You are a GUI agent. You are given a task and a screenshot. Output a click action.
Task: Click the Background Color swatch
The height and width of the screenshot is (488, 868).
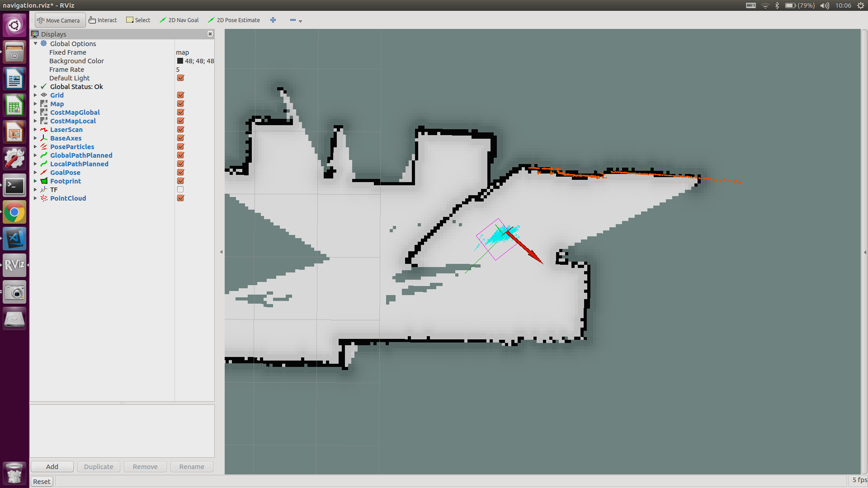(179, 61)
